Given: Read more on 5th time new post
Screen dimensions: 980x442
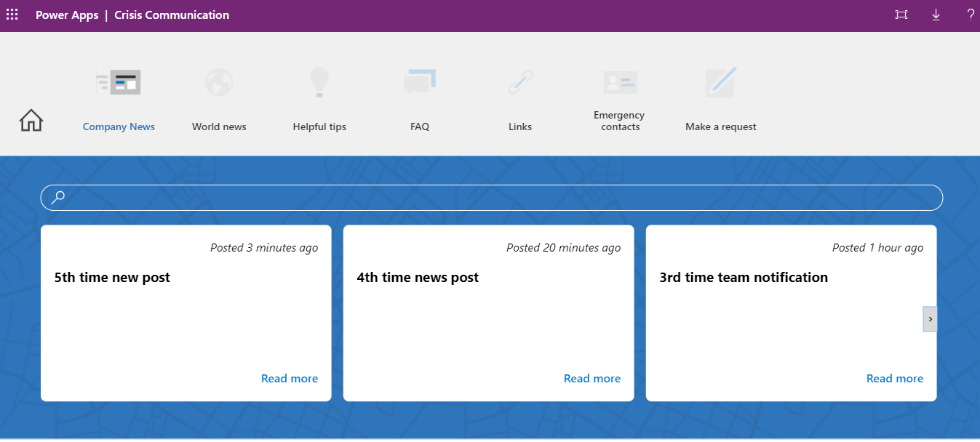Looking at the screenshot, I should 290,379.
